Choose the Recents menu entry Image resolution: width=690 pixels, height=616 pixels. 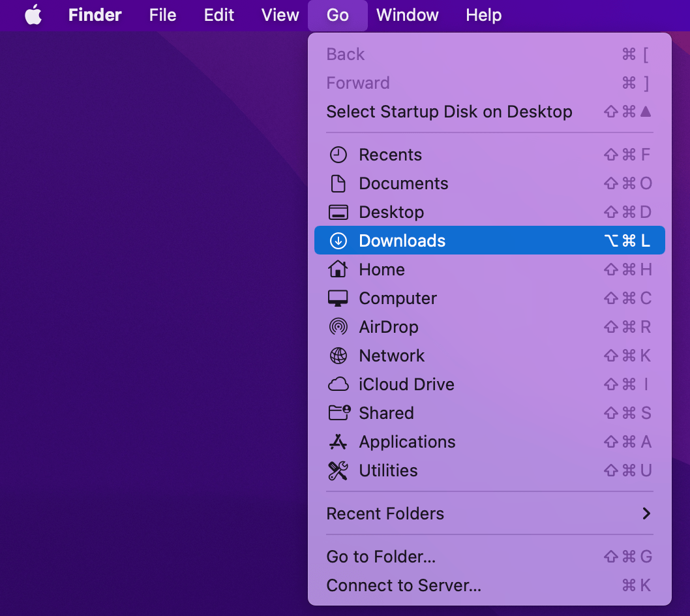coord(489,155)
